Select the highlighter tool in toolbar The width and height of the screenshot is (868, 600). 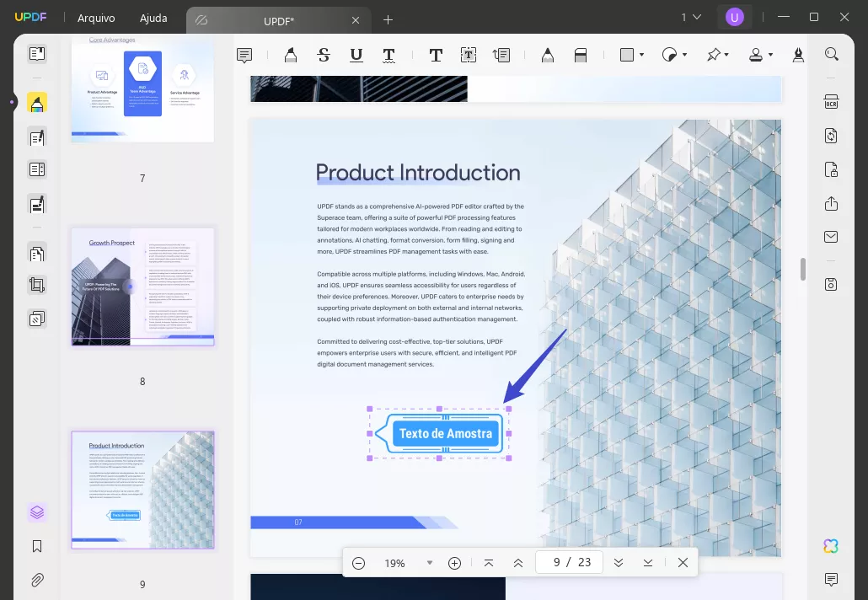[x=291, y=56]
